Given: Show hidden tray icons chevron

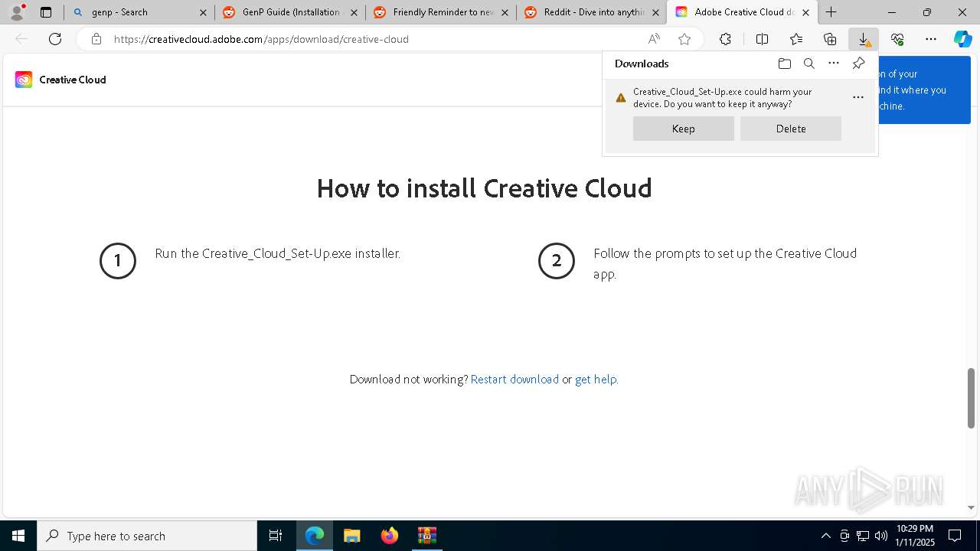Looking at the screenshot, I should 825,536.
